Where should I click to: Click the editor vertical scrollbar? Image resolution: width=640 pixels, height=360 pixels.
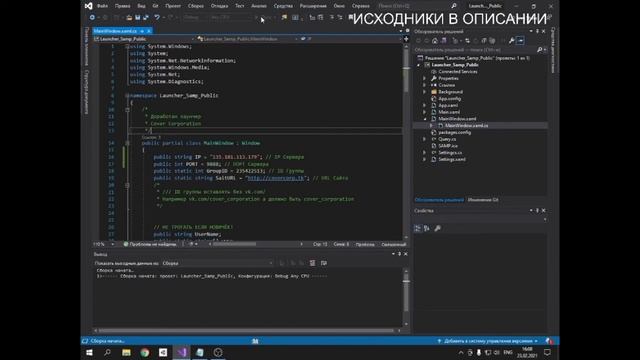(406, 141)
